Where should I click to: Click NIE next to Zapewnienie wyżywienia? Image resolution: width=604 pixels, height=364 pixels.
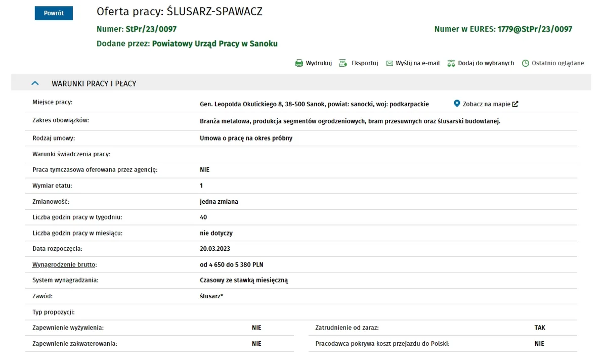coord(256,328)
